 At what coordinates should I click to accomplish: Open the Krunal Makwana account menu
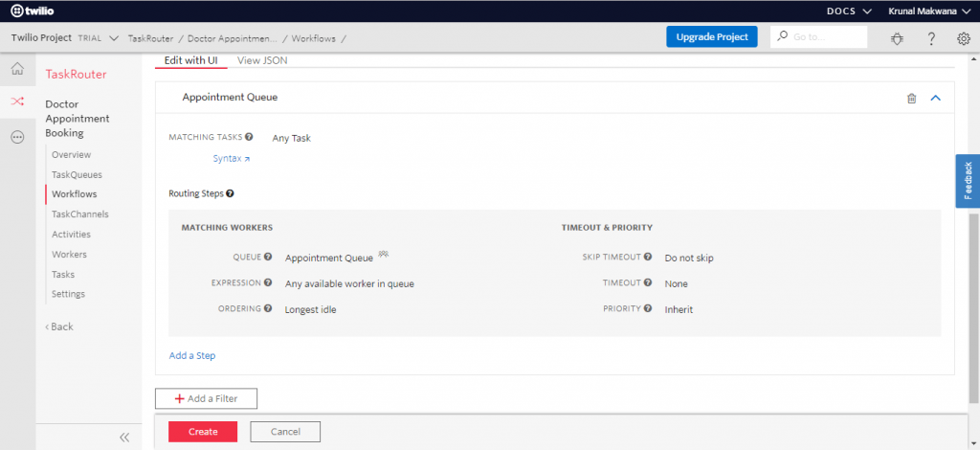pos(928,11)
